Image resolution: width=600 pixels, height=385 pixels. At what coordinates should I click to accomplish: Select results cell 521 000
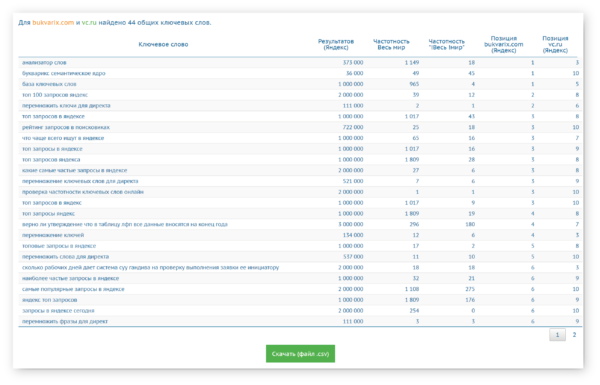pyautogui.click(x=353, y=181)
